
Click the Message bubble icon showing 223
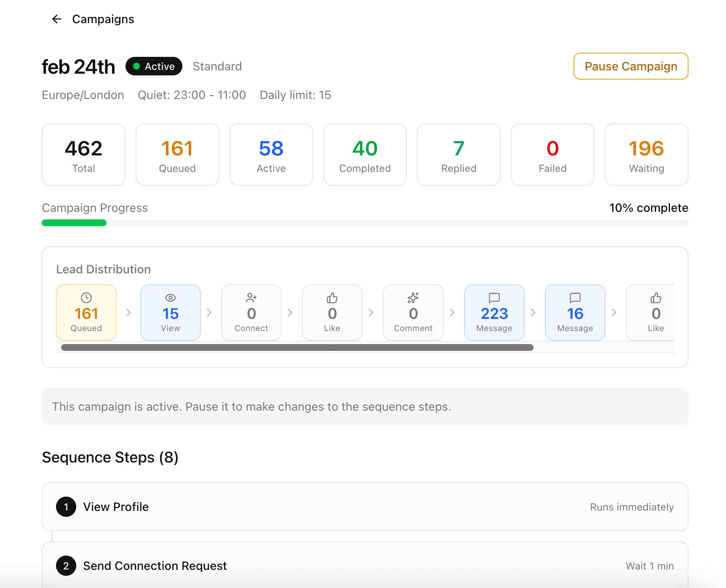pyautogui.click(x=494, y=298)
